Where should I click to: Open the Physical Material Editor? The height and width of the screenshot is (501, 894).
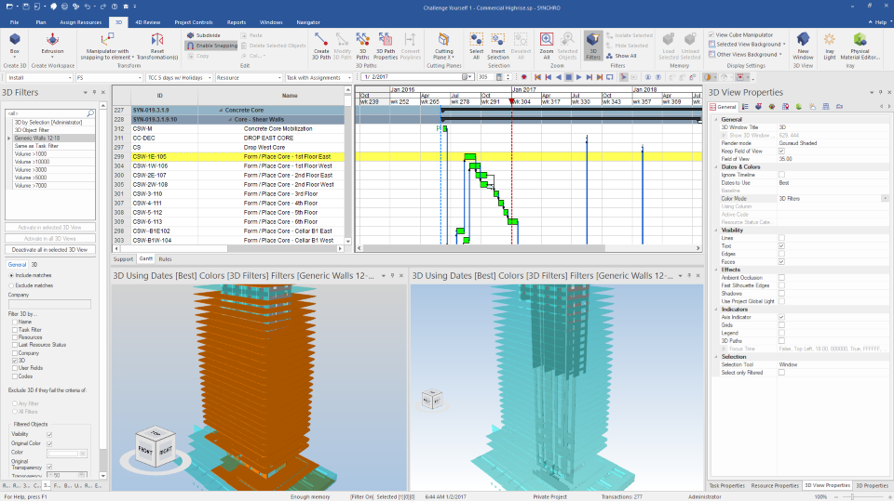pos(860,46)
